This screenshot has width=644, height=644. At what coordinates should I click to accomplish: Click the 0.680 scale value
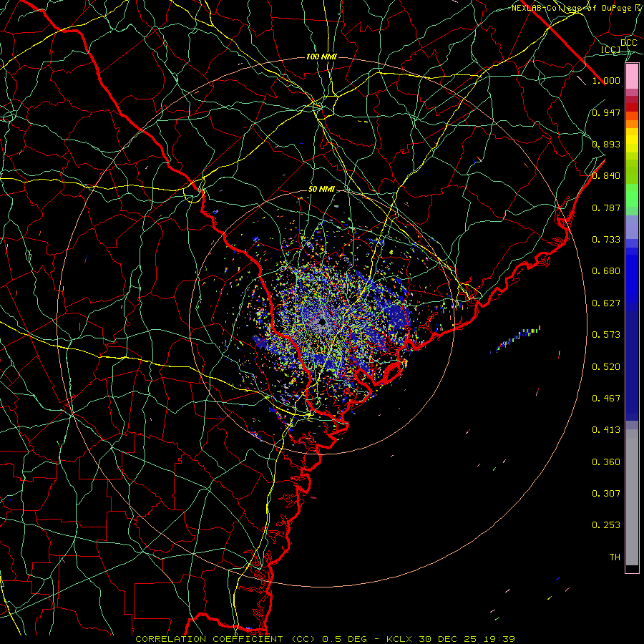(606, 271)
